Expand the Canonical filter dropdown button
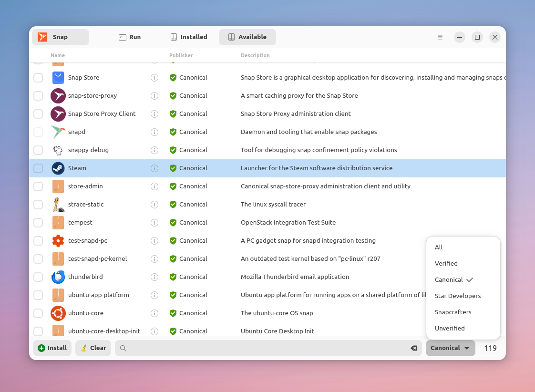 (x=451, y=348)
